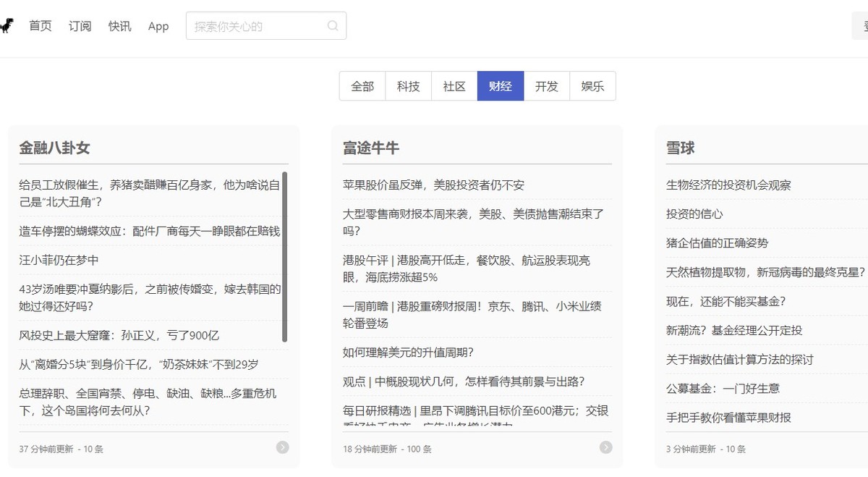Click the 金融八卦女 list scrollbar
868x477 pixels.
click(285, 257)
